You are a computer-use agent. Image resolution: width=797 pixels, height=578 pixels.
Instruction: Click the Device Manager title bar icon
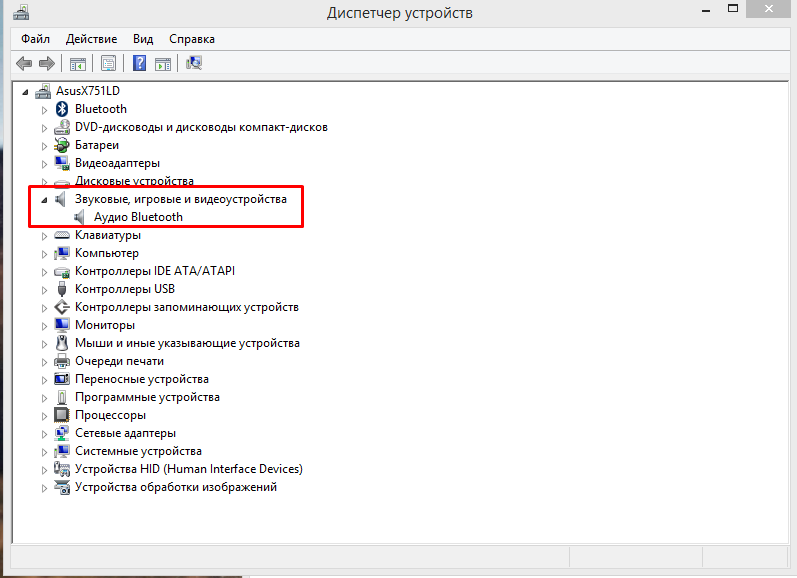tap(21, 12)
